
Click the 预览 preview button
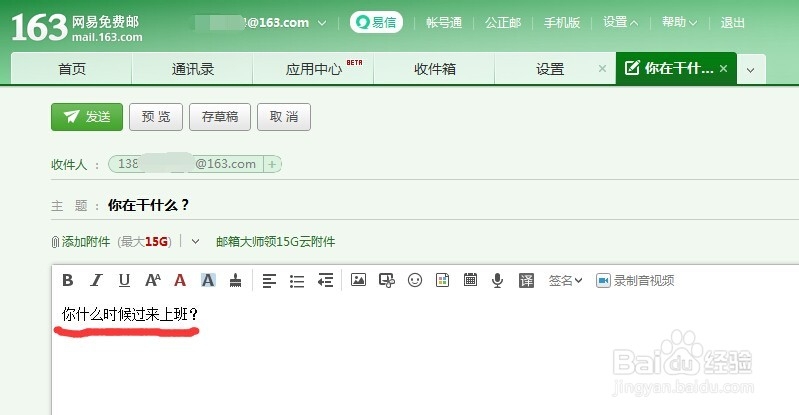click(156, 117)
